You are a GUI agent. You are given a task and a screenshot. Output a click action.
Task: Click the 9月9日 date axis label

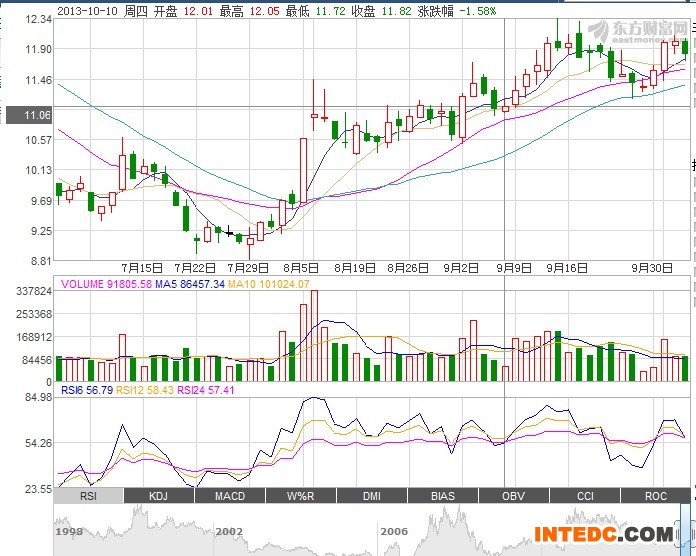click(x=516, y=268)
